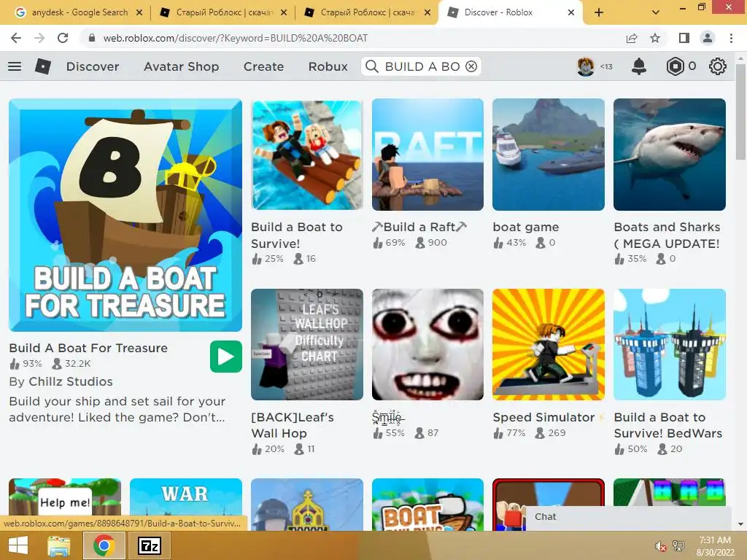Image resolution: width=747 pixels, height=560 pixels.
Task: Open the Chrome profile icon
Action: point(708,38)
